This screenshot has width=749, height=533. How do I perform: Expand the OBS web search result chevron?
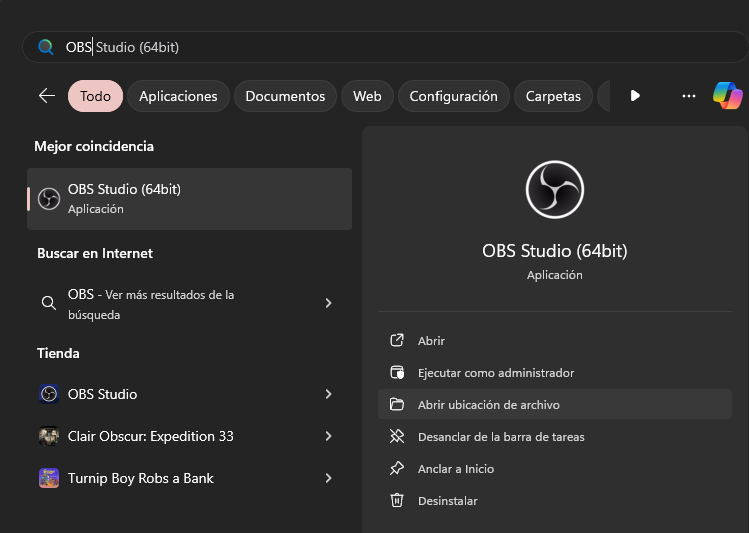pyautogui.click(x=328, y=303)
